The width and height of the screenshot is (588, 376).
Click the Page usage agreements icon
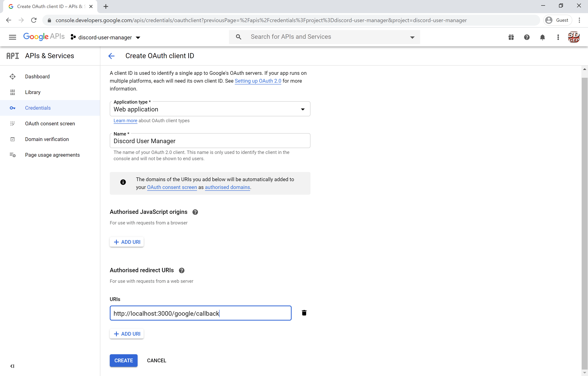click(12, 155)
